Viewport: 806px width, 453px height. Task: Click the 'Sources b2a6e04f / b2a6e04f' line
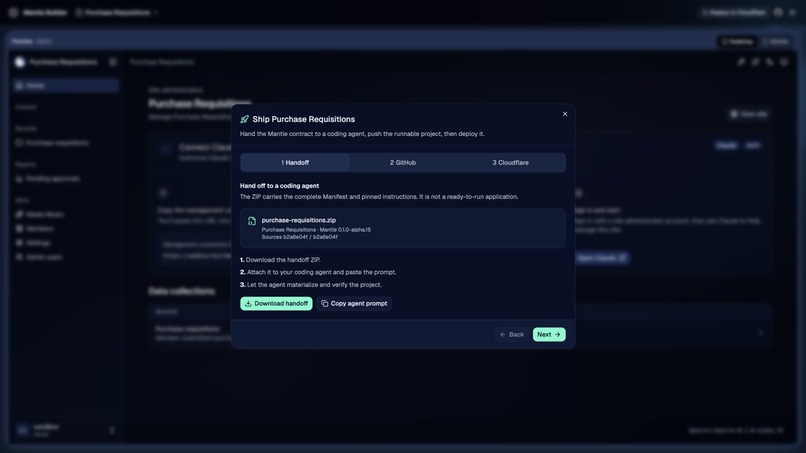click(300, 237)
